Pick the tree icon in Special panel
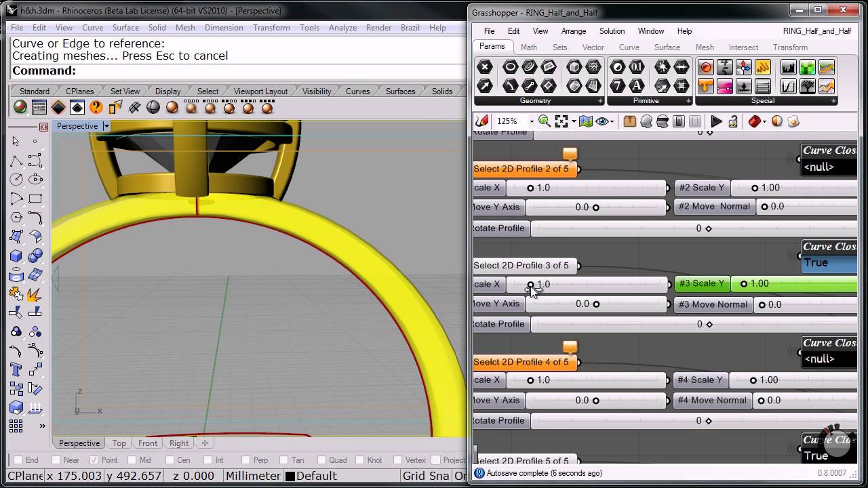 point(807,86)
